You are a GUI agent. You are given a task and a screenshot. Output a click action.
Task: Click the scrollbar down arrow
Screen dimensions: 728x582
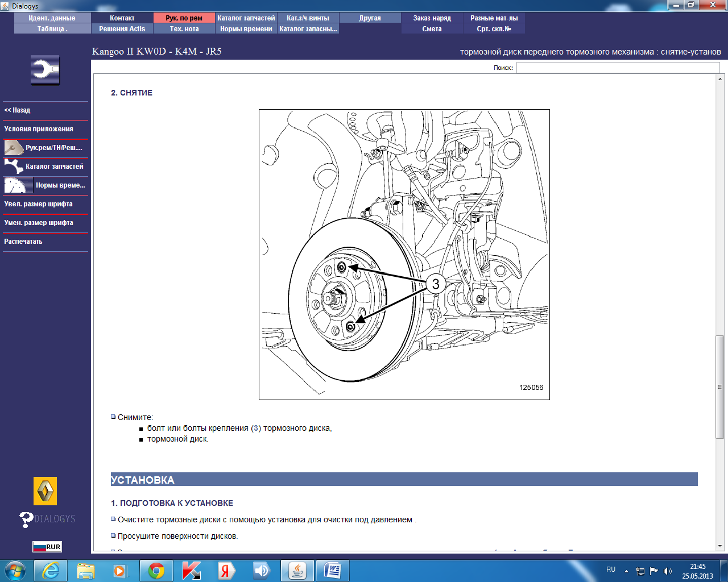[x=720, y=546]
